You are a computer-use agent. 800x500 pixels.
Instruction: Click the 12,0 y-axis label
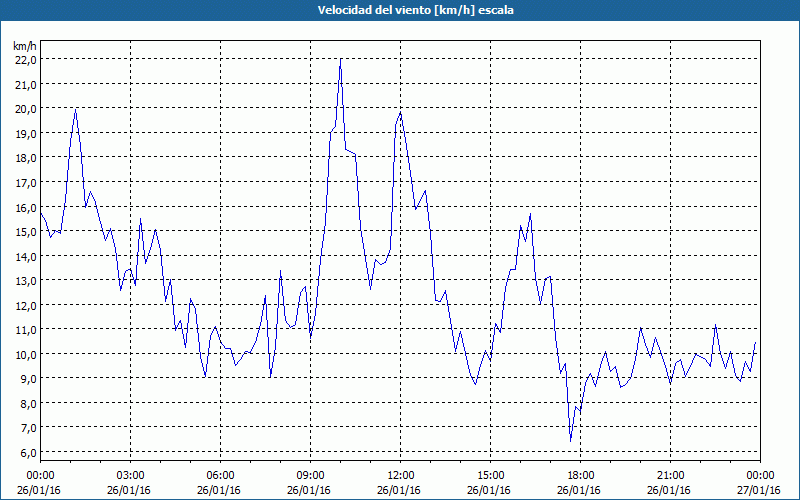point(26,305)
